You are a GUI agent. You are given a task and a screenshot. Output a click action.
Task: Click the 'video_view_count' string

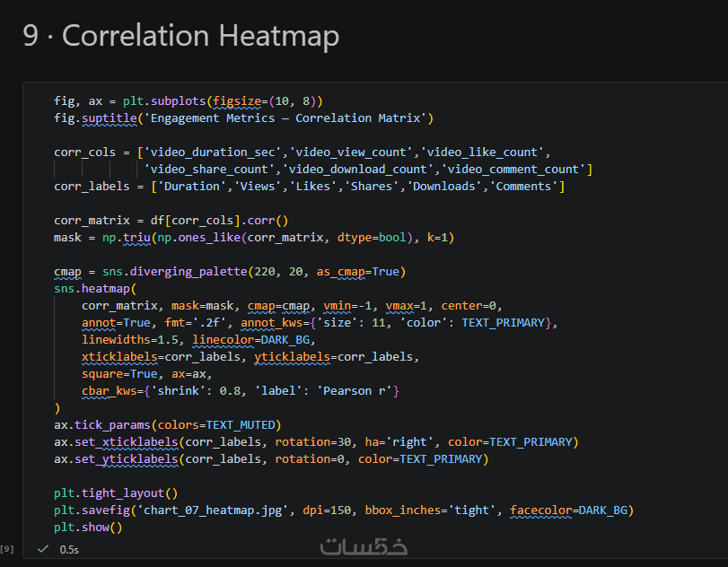point(351,153)
